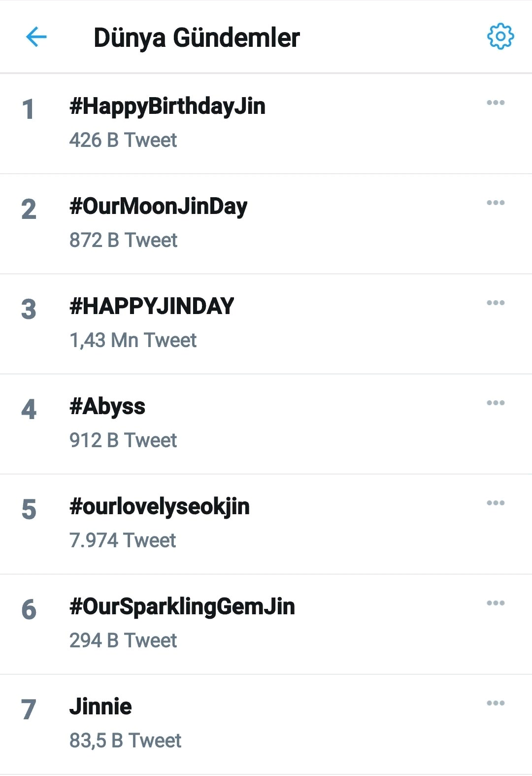Select the #Abyss trend
This screenshot has width=532, height=776.
pyautogui.click(x=107, y=407)
